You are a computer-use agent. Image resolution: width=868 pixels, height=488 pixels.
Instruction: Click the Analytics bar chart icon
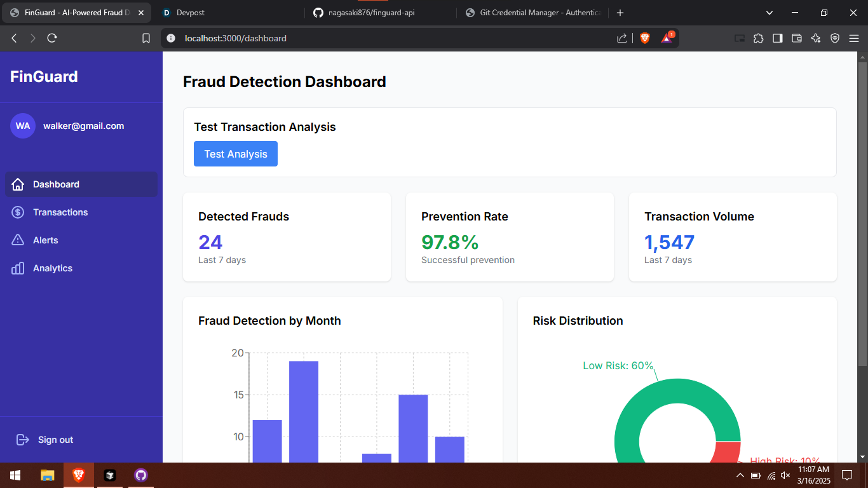click(x=18, y=268)
